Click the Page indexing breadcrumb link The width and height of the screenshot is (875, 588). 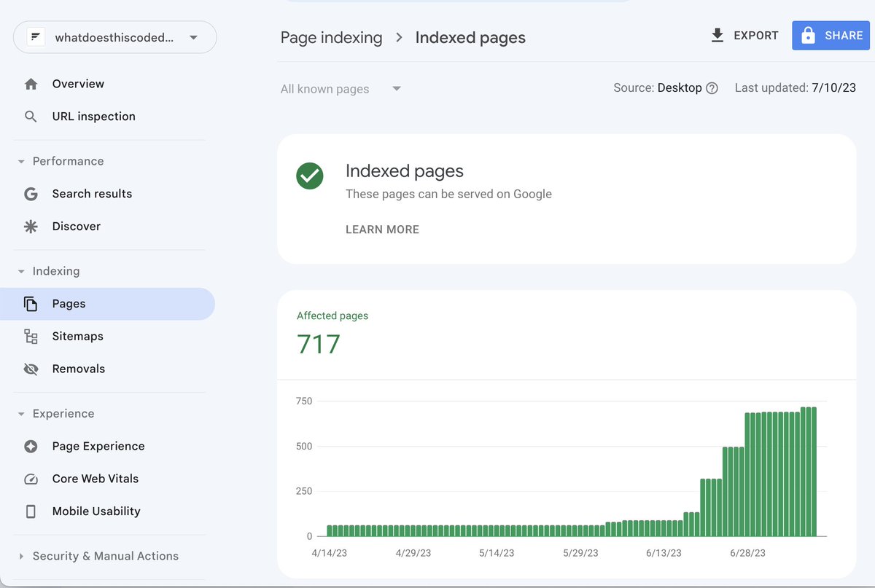pyautogui.click(x=331, y=38)
